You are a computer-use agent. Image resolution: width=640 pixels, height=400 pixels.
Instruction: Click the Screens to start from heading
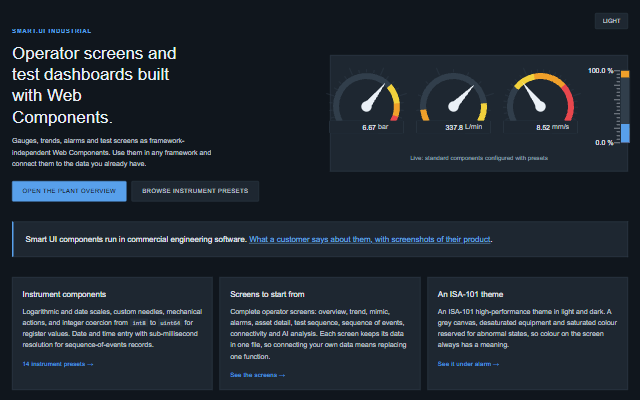tap(267, 294)
